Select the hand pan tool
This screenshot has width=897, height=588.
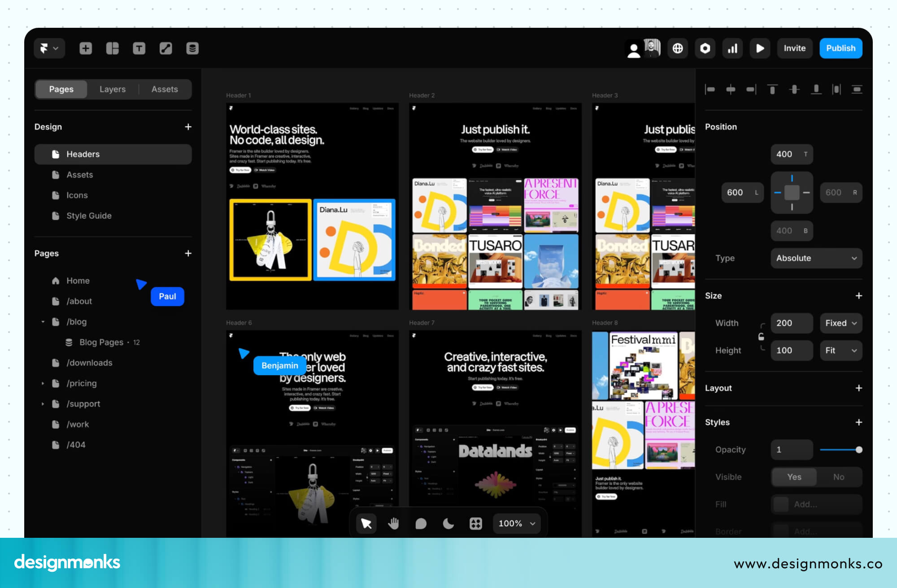point(394,523)
